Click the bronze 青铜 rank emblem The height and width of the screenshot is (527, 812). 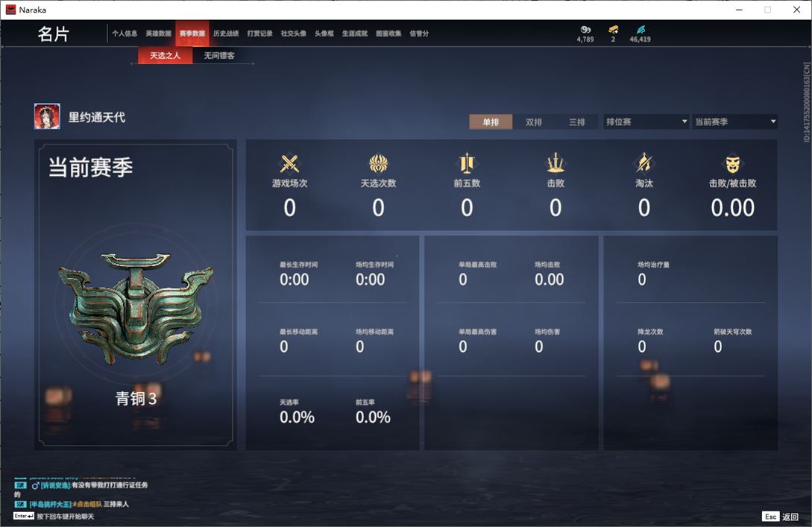[136, 309]
